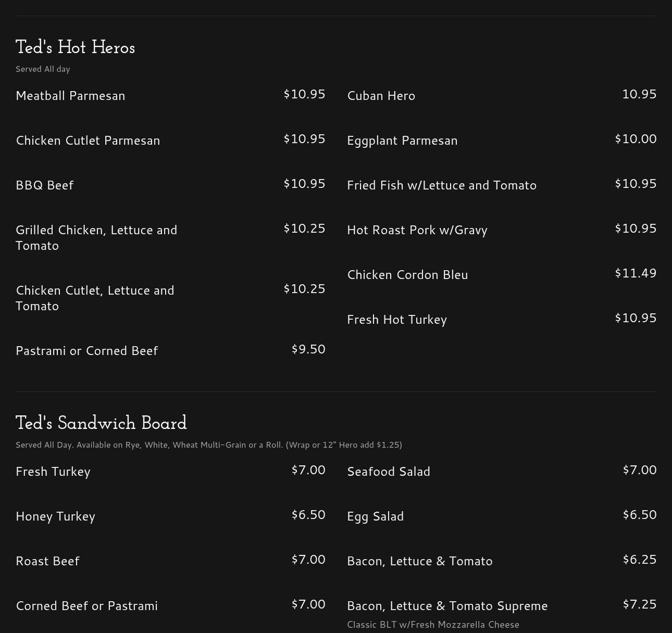Select "Chicken Cutlet, Lettuce and Tomato" item
This screenshot has height=633, width=672.
tap(95, 298)
